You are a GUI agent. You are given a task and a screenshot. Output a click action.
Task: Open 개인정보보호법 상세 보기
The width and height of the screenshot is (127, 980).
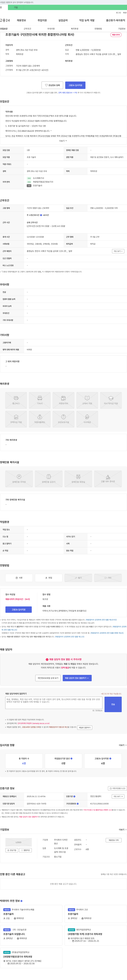pos(48,678)
